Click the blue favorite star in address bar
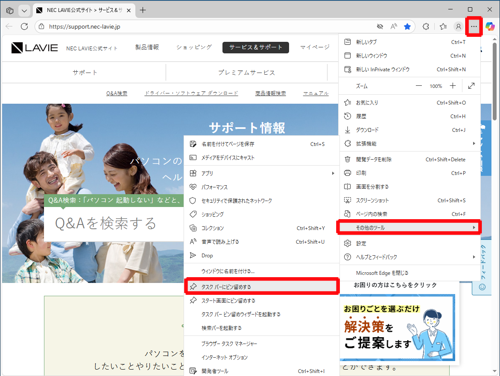This screenshot has width=500, height=376. 407,27
